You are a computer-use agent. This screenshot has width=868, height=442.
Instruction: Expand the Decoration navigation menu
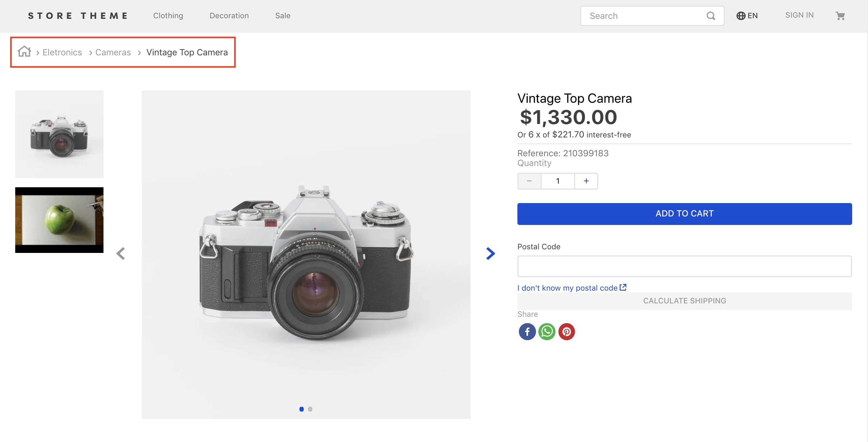(229, 15)
